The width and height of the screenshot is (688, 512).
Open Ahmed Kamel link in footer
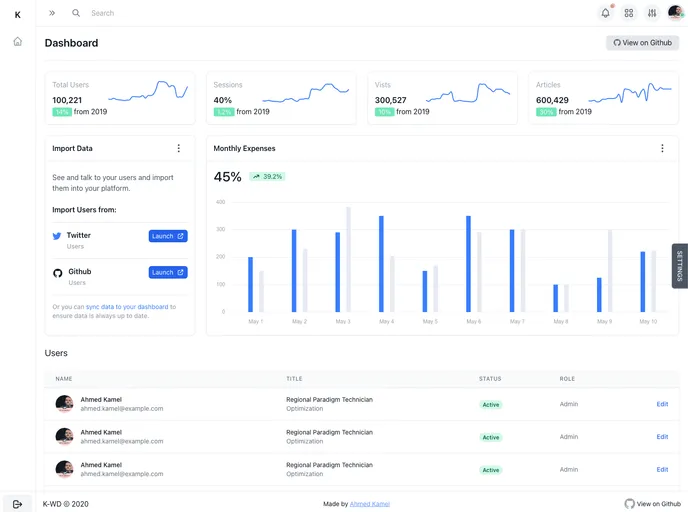click(x=370, y=504)
